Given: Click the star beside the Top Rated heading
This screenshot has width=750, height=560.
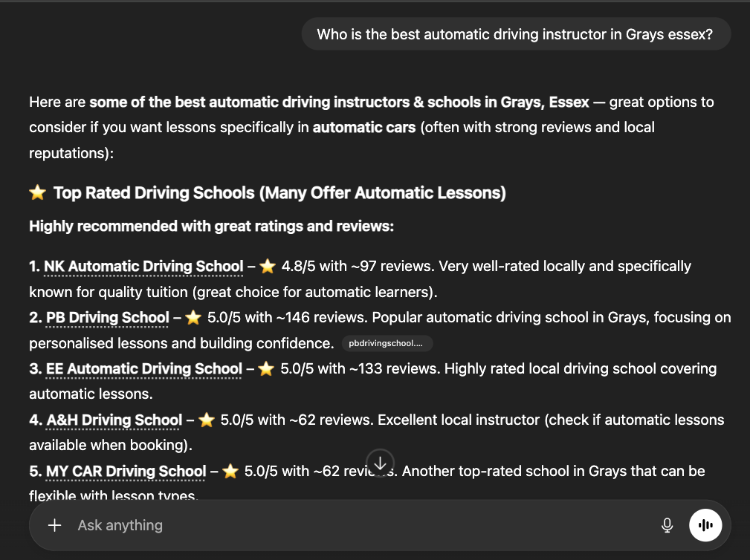Looking at the screenshot, I should click(x=37, y=193).
